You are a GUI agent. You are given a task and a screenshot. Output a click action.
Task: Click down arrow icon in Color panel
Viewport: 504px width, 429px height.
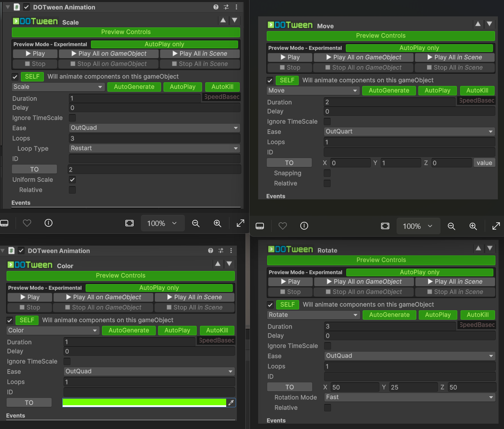pyautogui.click(x=229, y=264)
